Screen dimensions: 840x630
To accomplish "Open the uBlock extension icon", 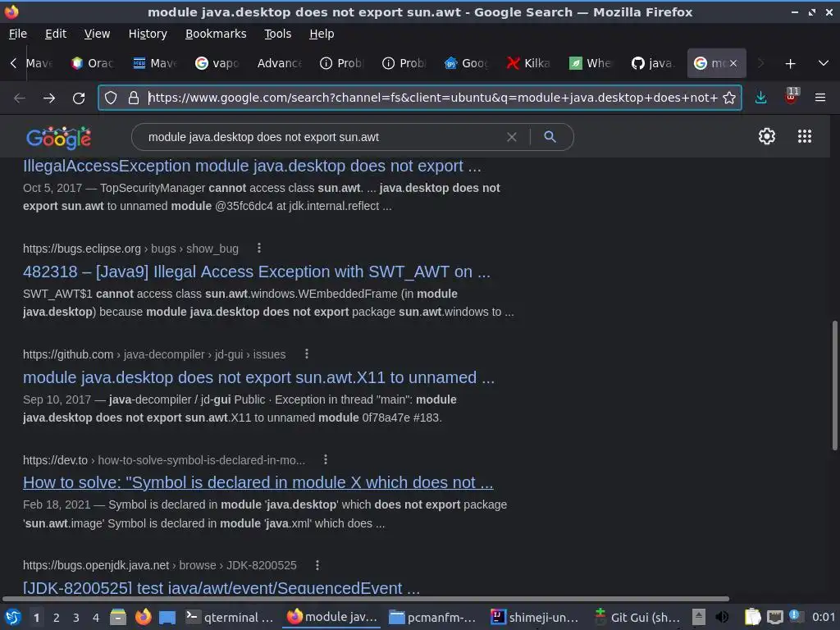I will click(792, 97).
